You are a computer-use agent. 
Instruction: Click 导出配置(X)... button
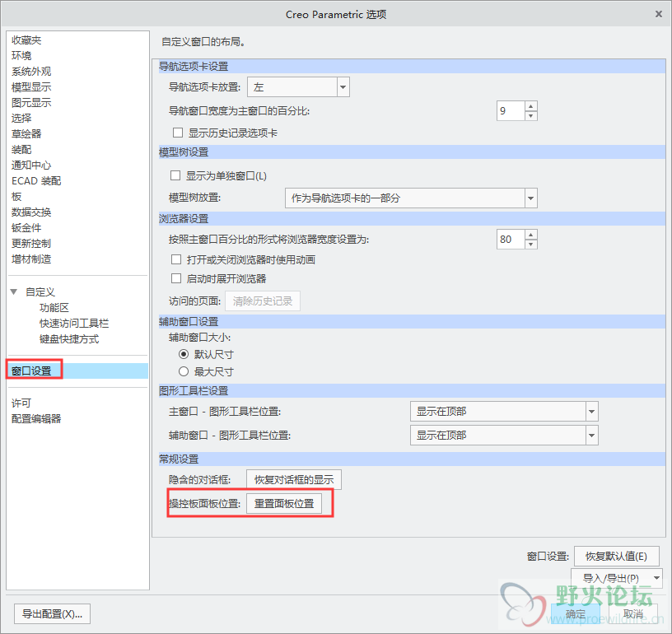pos(52,614)
